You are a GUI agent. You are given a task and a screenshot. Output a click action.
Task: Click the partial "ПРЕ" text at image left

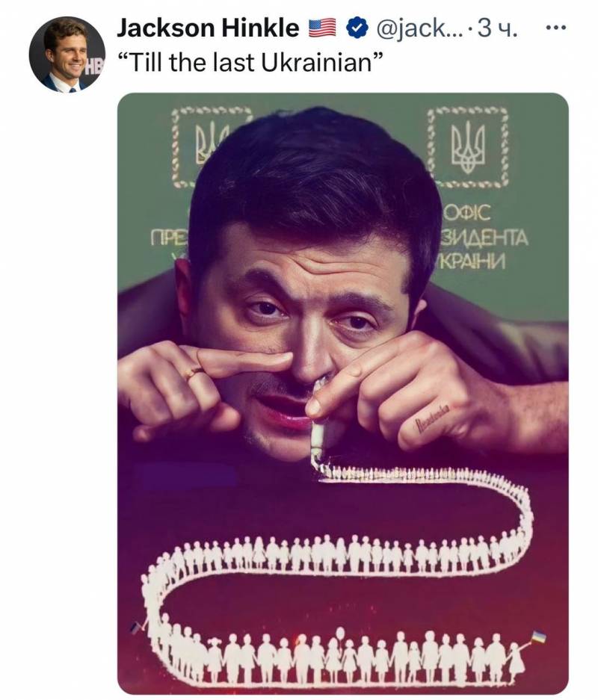pos(167,238)
